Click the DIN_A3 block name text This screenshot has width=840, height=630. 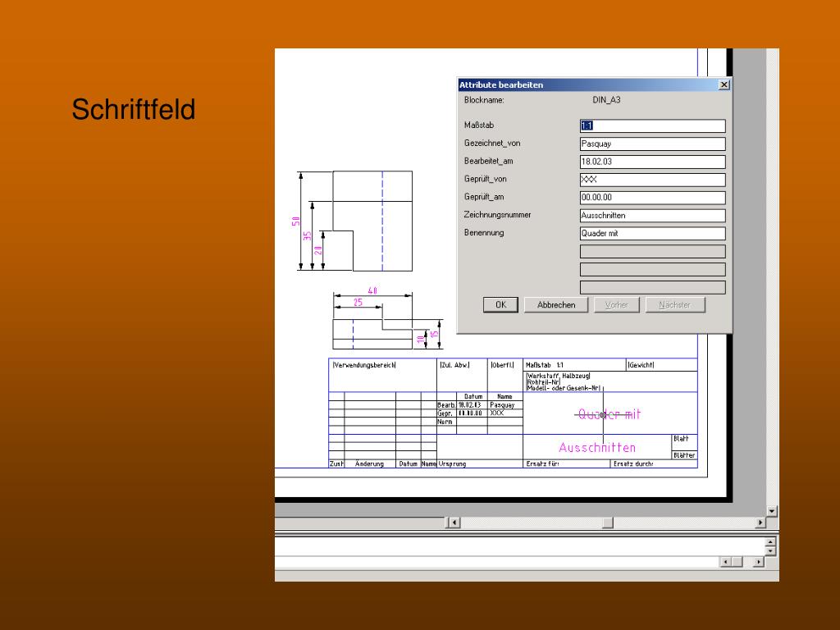[x=606, y=100]
